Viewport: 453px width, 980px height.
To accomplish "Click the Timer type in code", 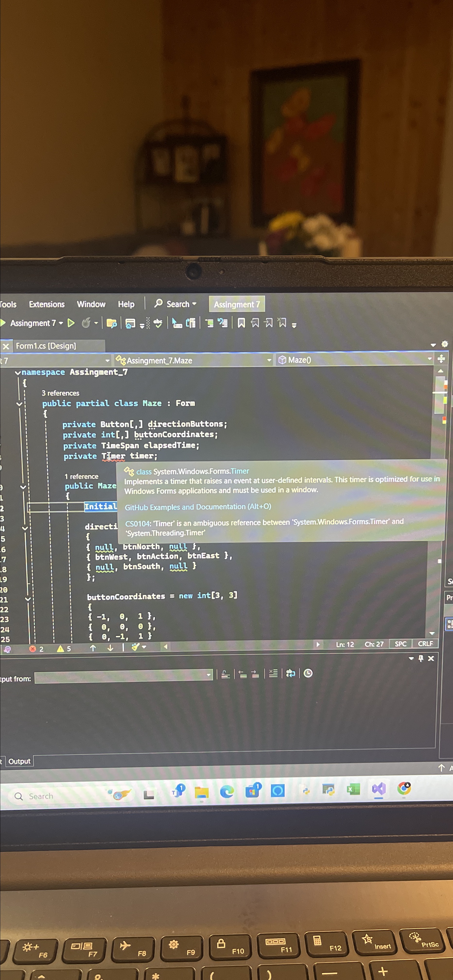I will pyautogui.click(x=113, y=456).
